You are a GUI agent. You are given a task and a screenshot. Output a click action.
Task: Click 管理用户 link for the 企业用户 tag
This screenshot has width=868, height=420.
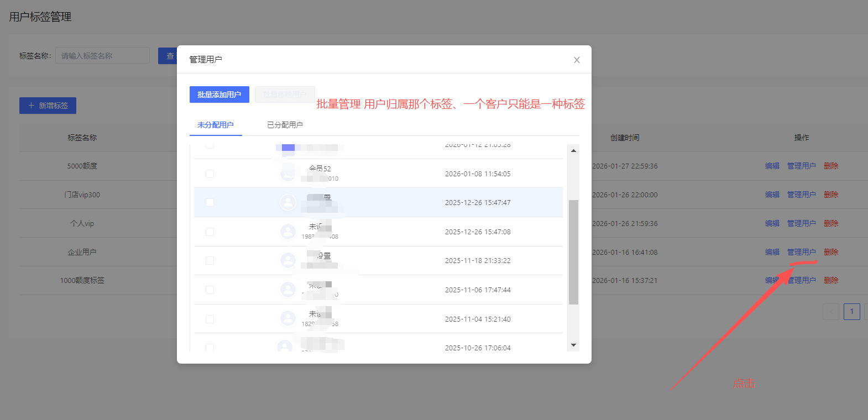pyautogui.click(x=801, y=252)
